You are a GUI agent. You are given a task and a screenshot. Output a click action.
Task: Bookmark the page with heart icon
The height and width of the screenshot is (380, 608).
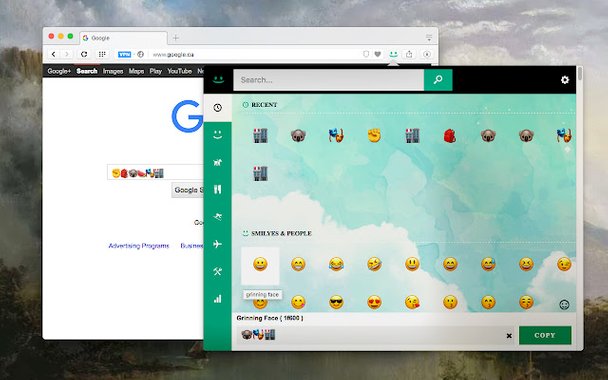point(378,54)
